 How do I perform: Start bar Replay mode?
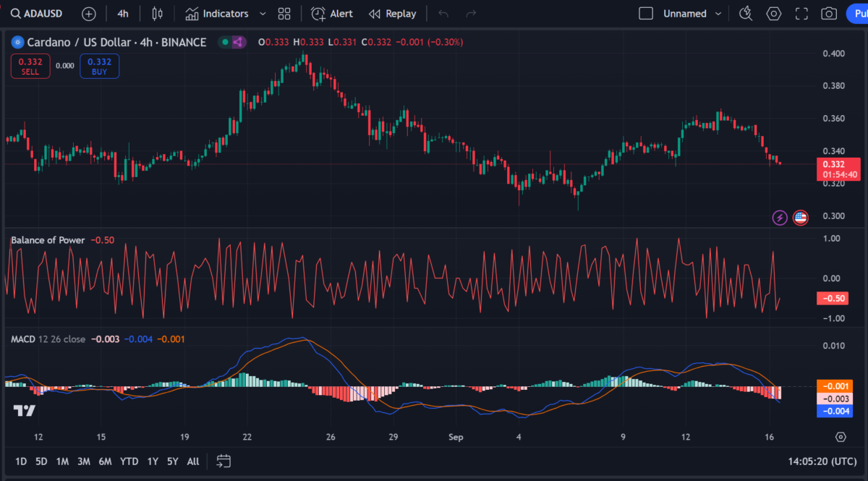pos(392,14)
